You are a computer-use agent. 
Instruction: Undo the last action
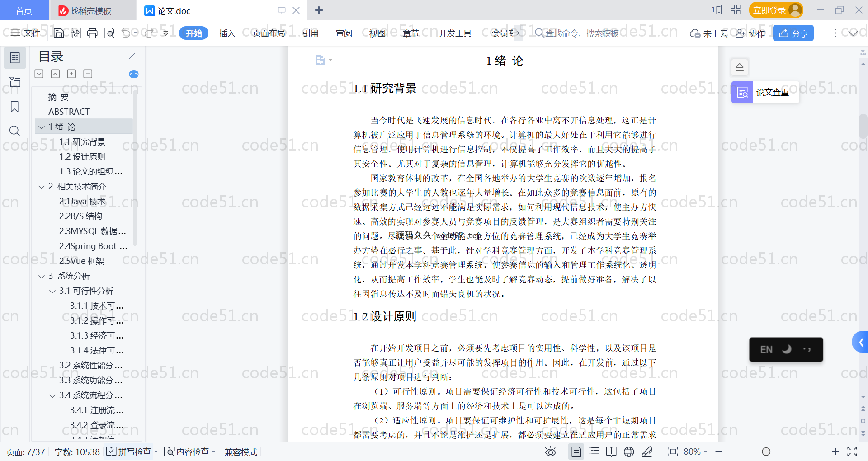click(x=126, y=33)
